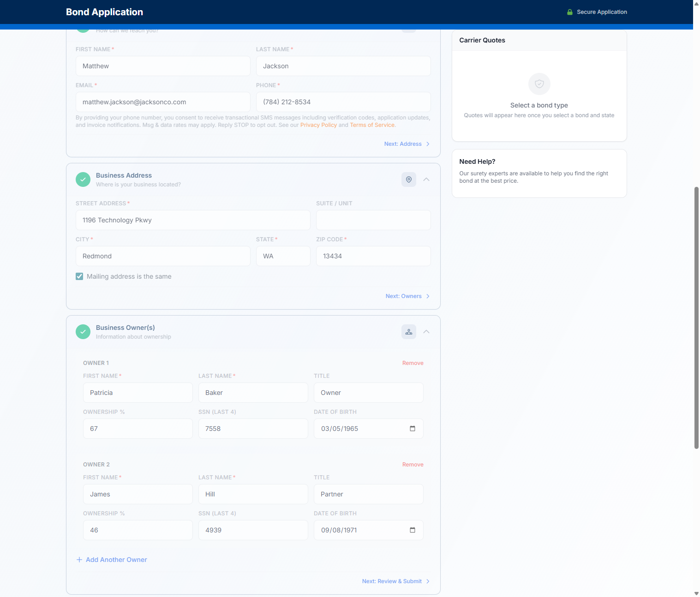
Task: Click the green Secure Application lock icon
Action: click(569, 12)
